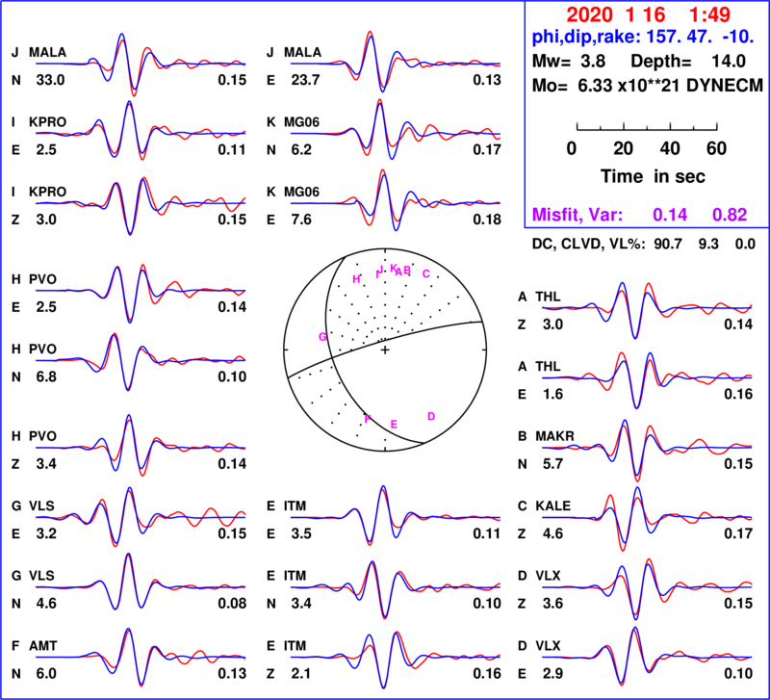Viewport: 770px width, 700px height.
Task: Click the PVO N amplitude value 6.8
Action: [x=46, y=376]
